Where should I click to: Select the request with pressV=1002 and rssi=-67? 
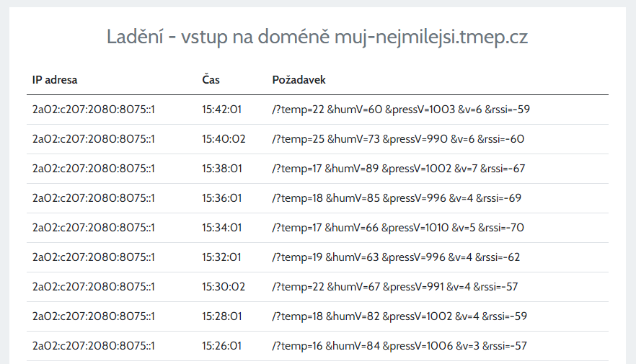click(x=398, y=169)
